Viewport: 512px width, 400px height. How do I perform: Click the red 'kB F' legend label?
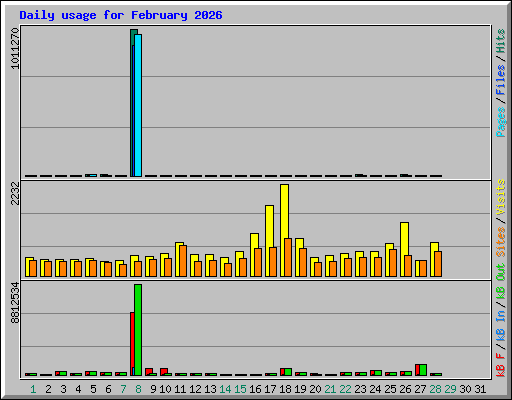click(501, 365)
